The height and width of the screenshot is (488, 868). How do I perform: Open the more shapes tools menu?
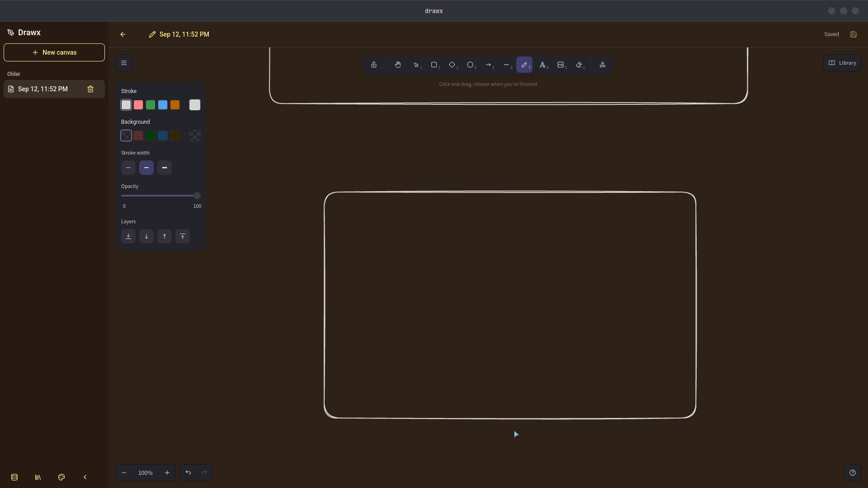point(603,65)
